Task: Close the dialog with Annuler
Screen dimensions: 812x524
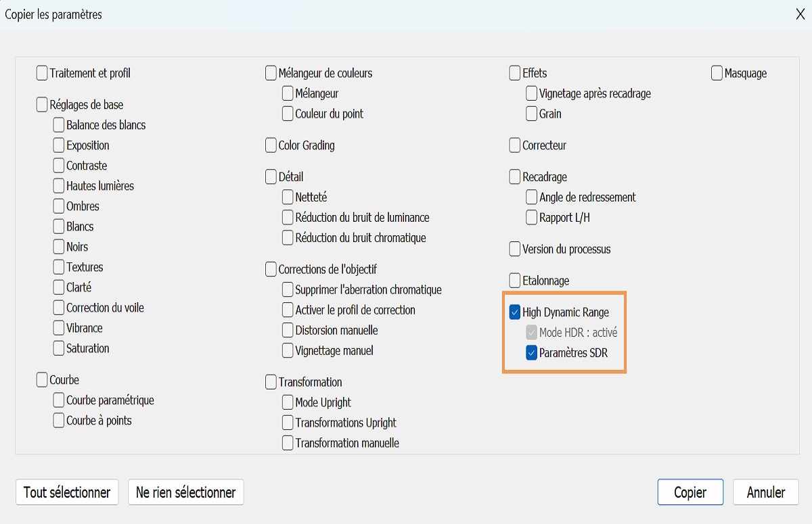Action: 765,492
